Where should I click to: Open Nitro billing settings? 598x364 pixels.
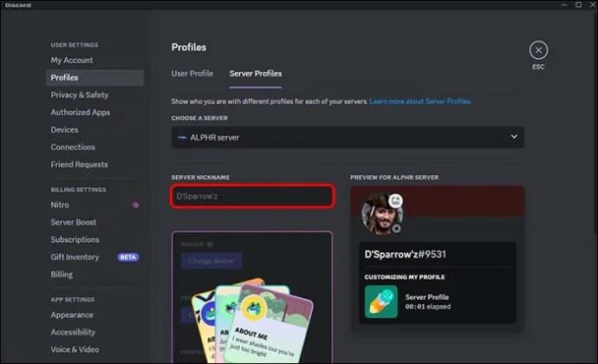click(x=60, y=205)
